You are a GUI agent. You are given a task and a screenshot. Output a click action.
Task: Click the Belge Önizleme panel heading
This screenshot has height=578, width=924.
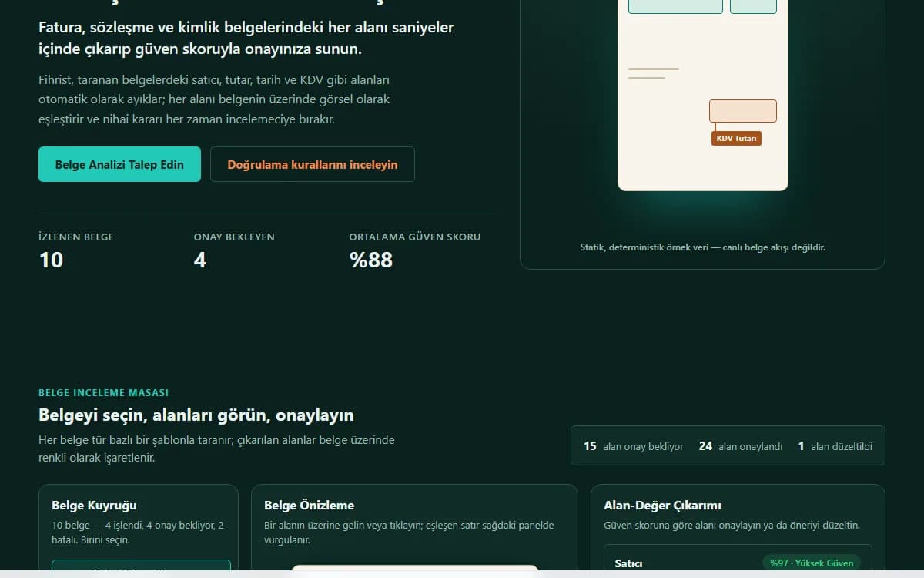coord(310,506)
